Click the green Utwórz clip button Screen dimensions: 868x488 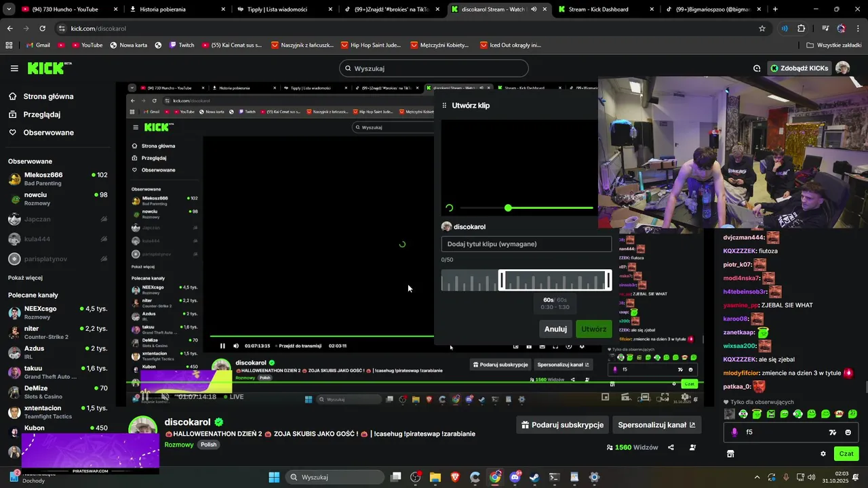[593, 329]
